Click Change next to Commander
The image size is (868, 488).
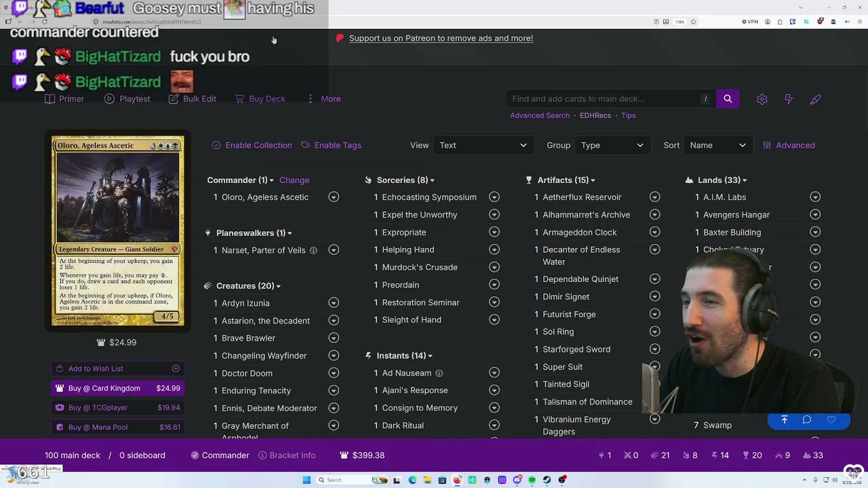pyautogui.click(x=294, y=180)
